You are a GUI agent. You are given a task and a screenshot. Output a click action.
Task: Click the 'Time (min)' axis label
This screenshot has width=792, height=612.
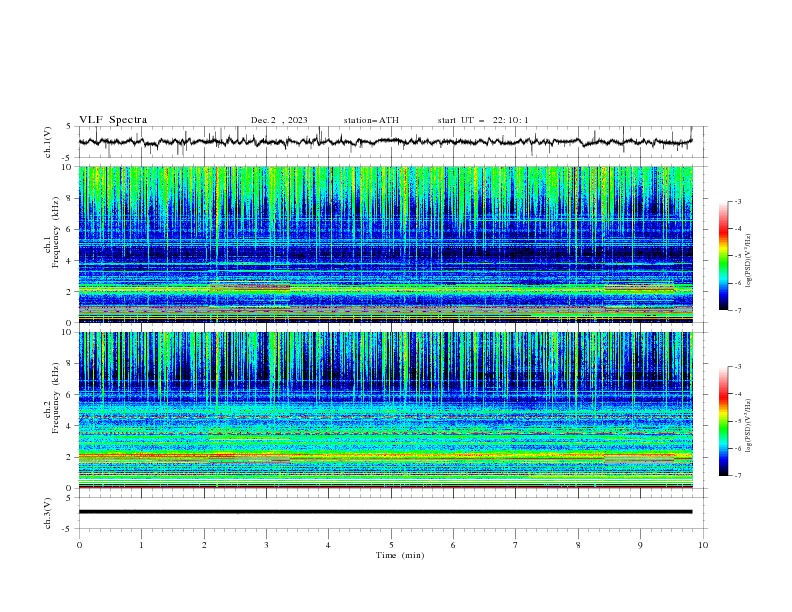tap(400, 555)
